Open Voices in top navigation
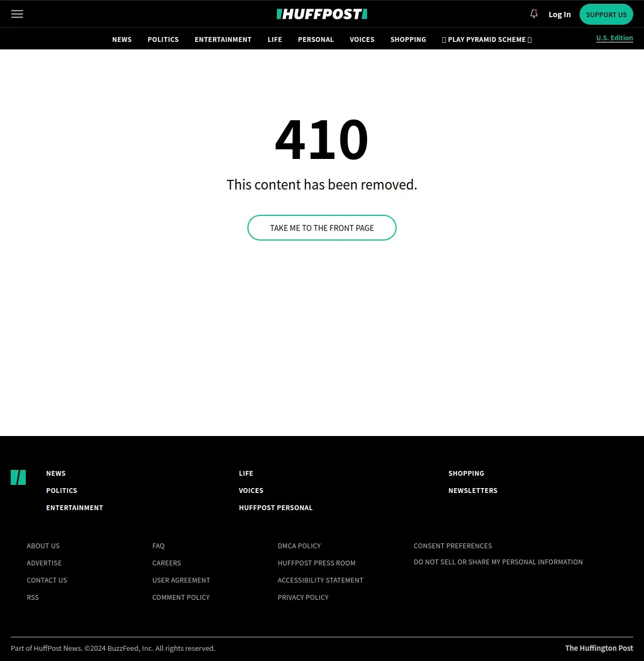 point(362,40)
